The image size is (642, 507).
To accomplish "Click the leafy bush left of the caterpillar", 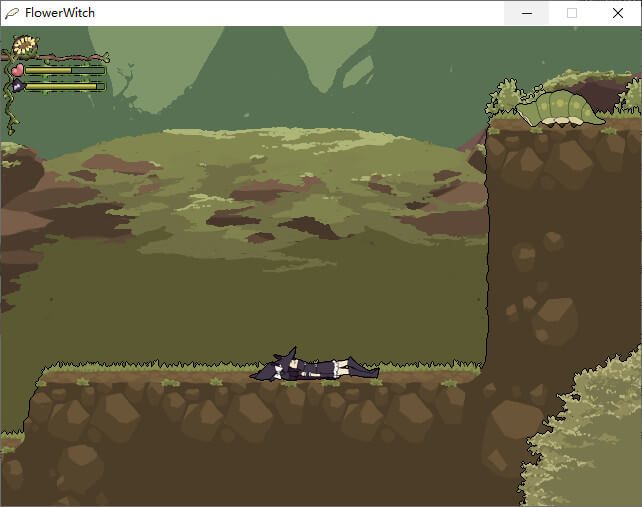I will [506, 98].
